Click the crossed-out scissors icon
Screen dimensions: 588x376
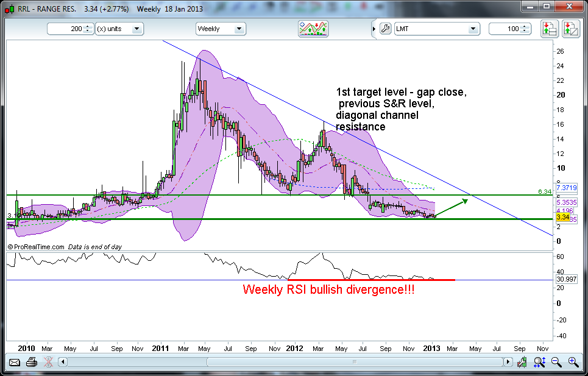tap(48, 362)
